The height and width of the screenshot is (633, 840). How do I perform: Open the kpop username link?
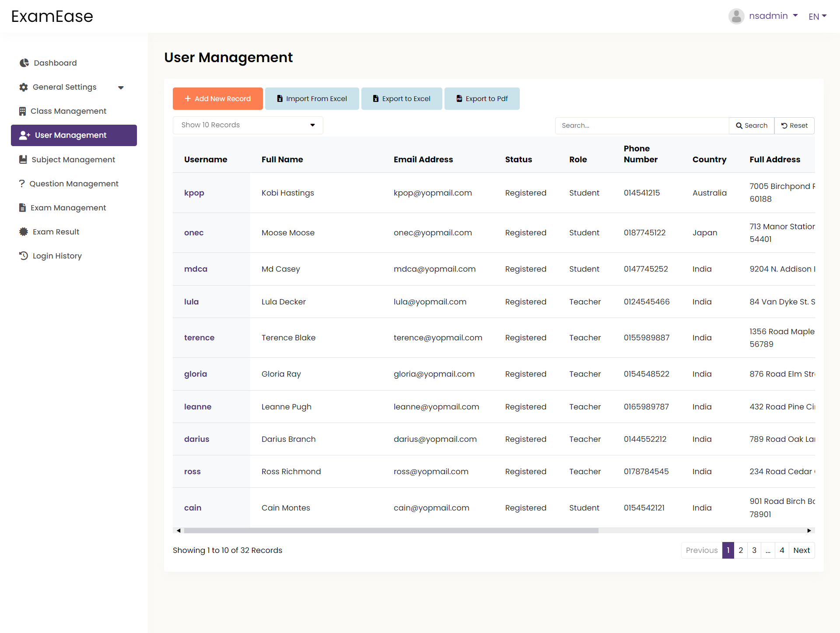pos(194,193)
